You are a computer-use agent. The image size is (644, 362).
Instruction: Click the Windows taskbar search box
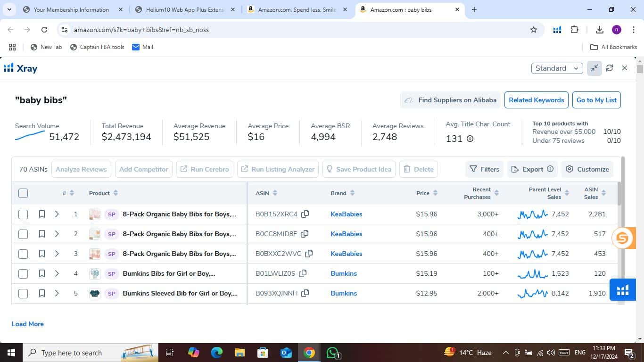point(90,353)
